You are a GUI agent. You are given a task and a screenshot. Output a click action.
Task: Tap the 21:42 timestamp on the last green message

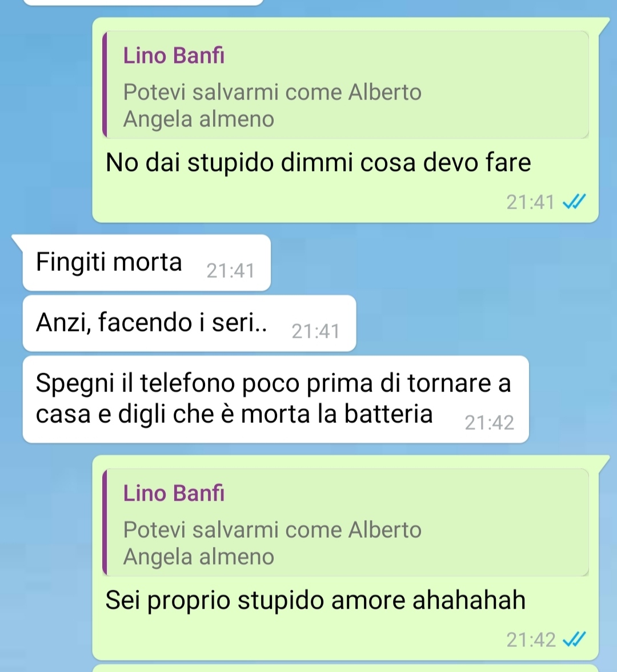pyautogui.click(x=531, y=640)
